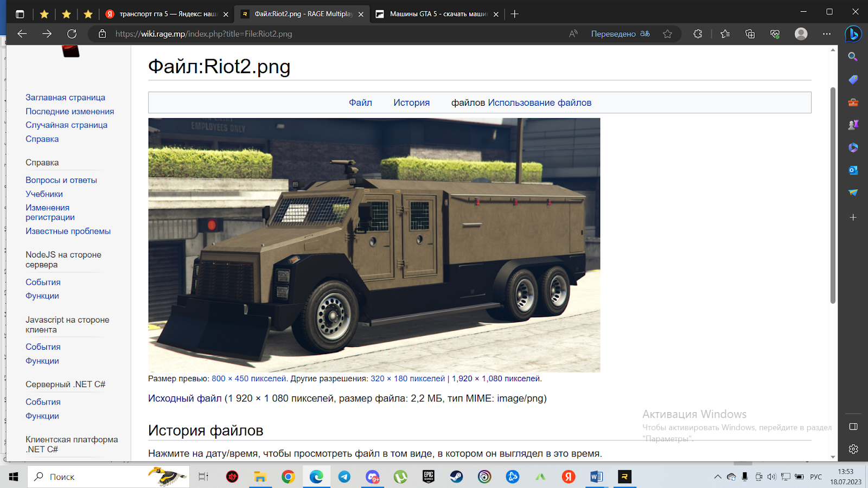Open the Favorites list icon

[x=725, y=34]
